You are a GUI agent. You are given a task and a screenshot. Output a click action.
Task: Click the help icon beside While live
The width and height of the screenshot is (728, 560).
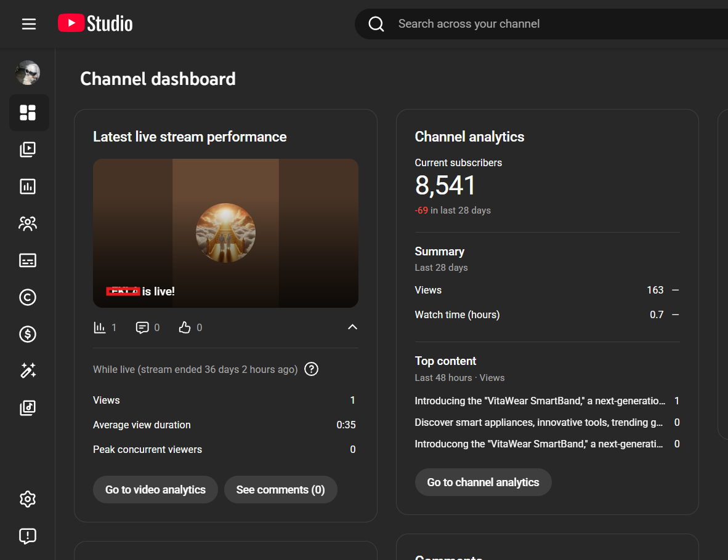312,369
